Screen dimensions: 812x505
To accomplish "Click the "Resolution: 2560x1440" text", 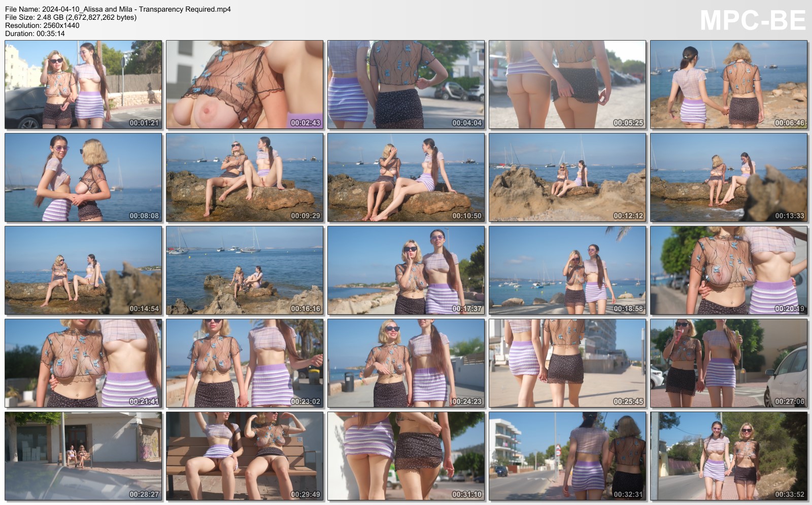I will 42,25.
